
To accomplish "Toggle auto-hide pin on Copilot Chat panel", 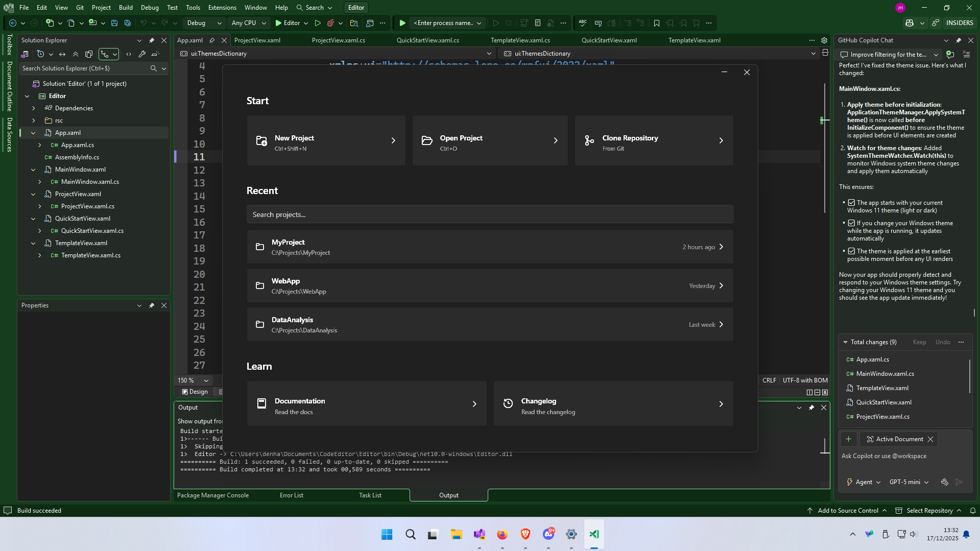I will pos(959,40).
